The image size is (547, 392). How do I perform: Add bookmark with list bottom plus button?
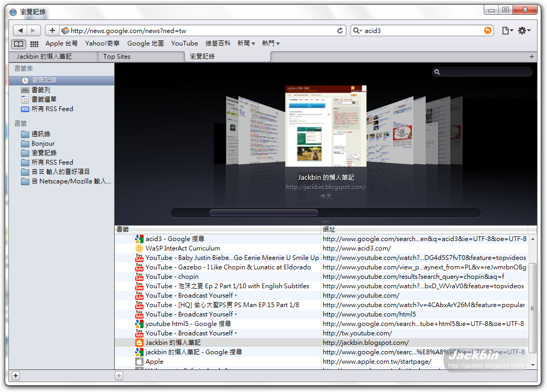tap(119, 376)
